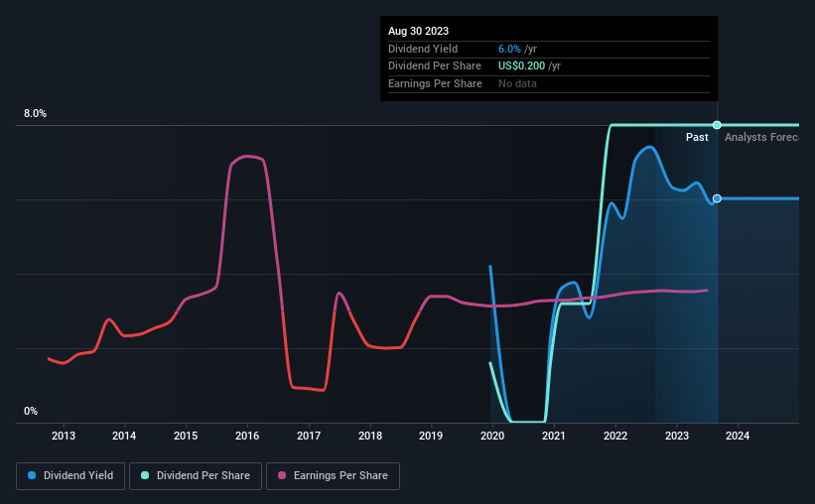
Task: Click the US$0.200 value in tooltip
Action: pos(521,66)
